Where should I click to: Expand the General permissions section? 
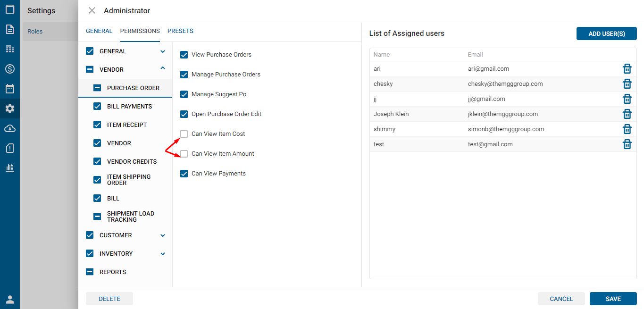[x=163, y=51]
